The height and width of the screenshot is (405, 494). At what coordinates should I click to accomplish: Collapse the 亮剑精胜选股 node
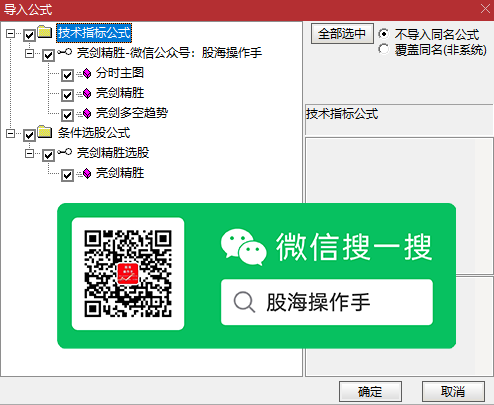tap(29, 153)
